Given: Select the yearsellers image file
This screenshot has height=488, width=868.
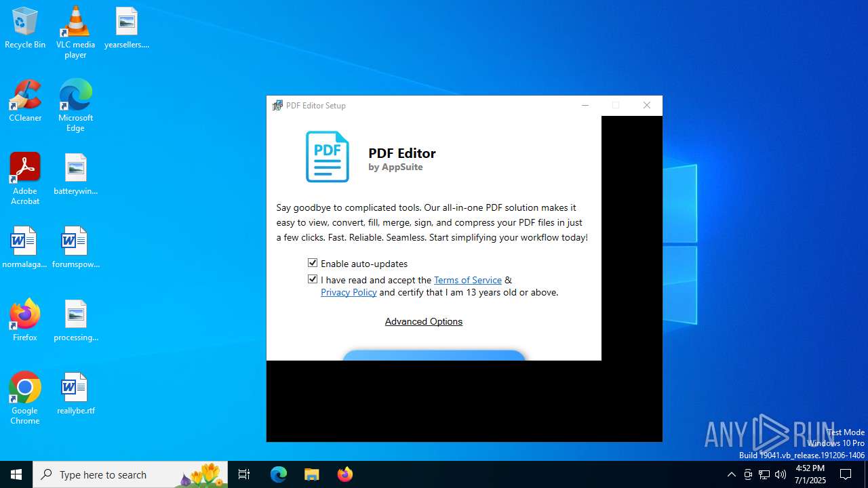Looking at the screenshot, I should (127, 28).
